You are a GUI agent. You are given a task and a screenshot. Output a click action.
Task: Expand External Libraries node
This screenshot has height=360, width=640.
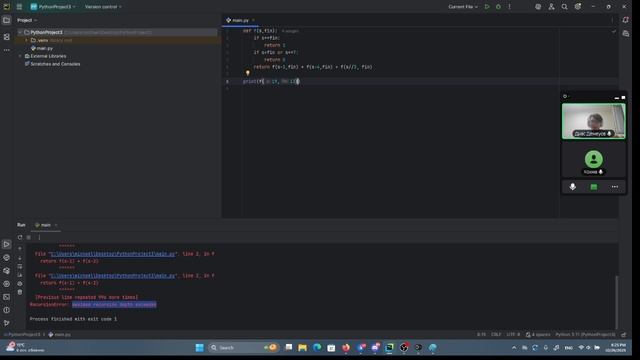tap(20, 56)
